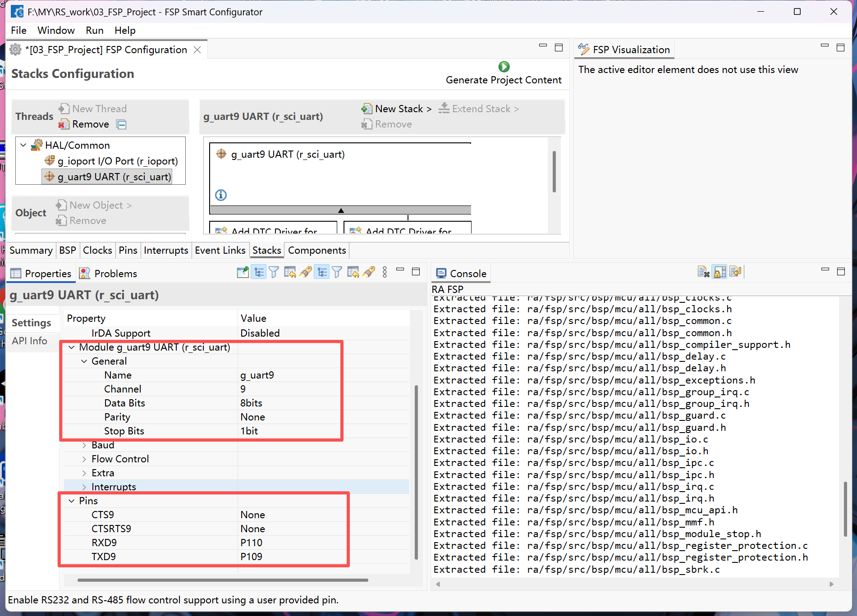Toggle Scroll Lock in the Console toolbar
Image resolution: width=857 pixels, height=616 pixels.
[x=720, y=272]
